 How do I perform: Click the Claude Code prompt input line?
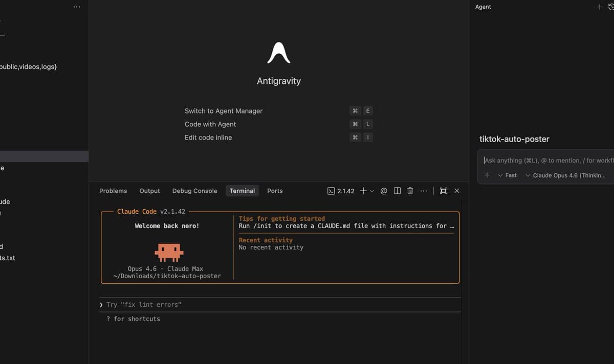tap(280, 305)
